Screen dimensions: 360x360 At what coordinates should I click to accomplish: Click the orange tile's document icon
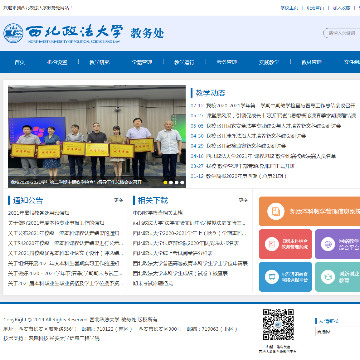click(276, 211)
